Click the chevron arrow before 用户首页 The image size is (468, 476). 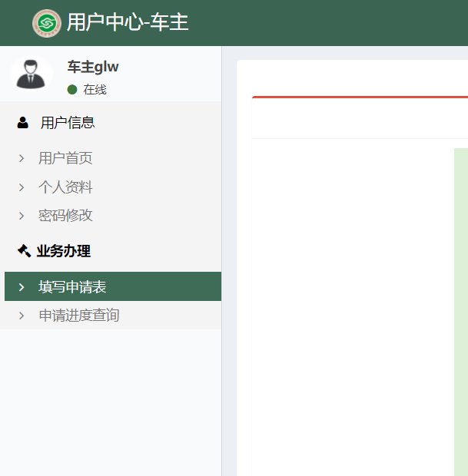pyautogui.click(x=22, y=159)
